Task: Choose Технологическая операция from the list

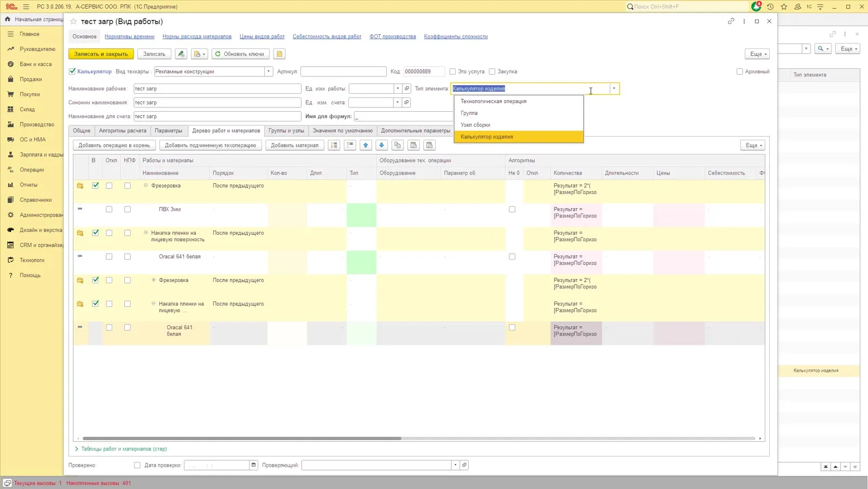Action: pos(519,101)
